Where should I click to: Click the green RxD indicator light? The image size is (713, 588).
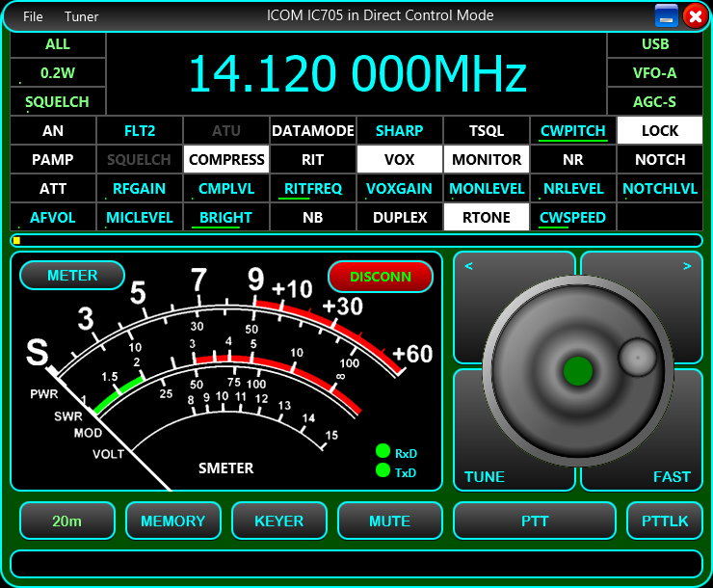383,451
